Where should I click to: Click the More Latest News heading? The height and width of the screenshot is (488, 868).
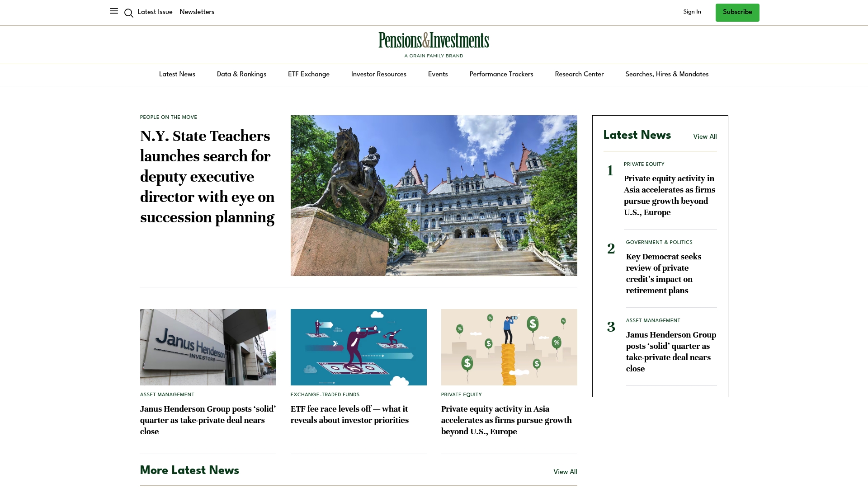pos(189,470)
